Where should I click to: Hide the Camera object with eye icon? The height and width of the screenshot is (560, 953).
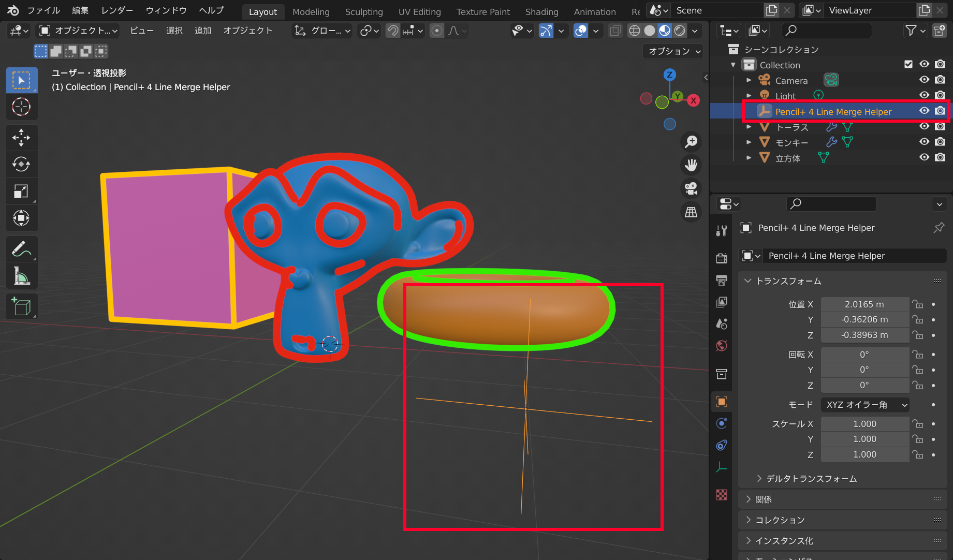click(924, 80)
